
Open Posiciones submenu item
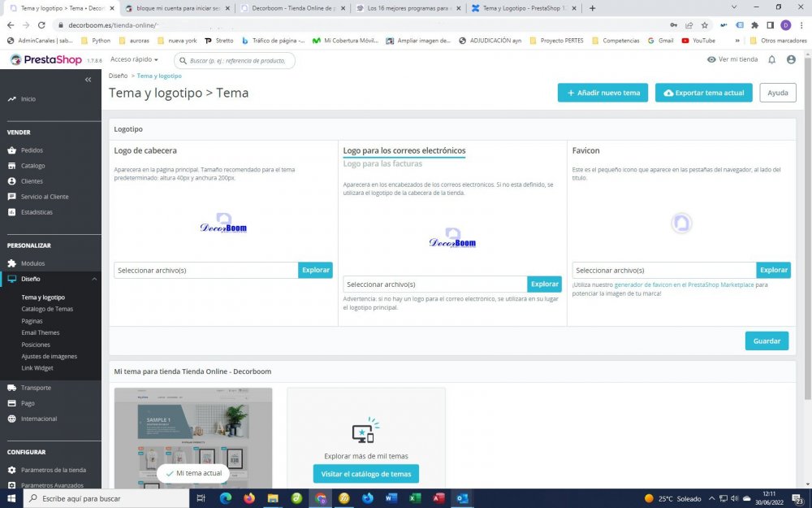coord(36,345)
